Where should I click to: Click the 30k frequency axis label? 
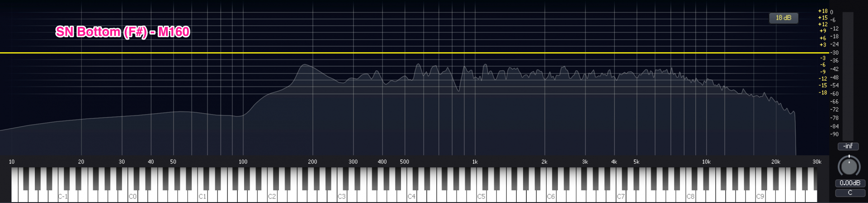[817, 161]
